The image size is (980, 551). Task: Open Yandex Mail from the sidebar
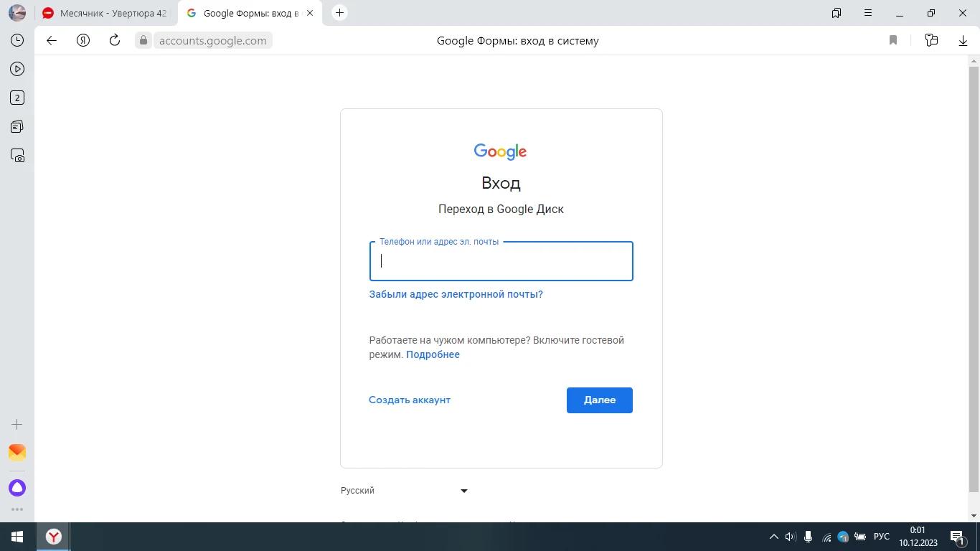pyautogui.click(x=17, y=453)
